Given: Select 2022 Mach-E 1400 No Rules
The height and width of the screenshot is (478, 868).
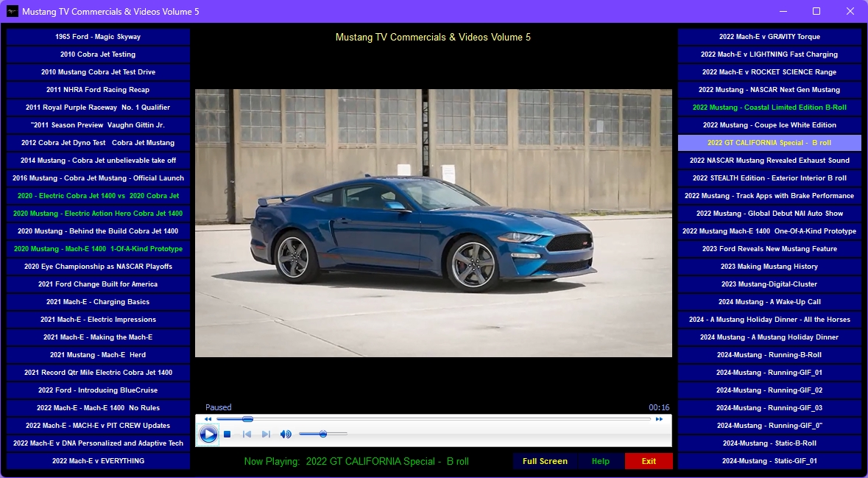Looking at the screenshot, I should tap(98, 408).
